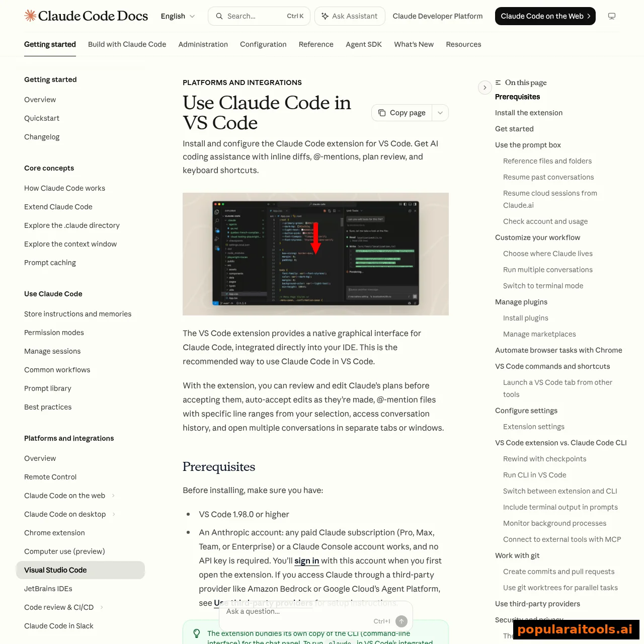Toggle the theme with the monitor icon
Screen dimensions: 644x644
click(612, 16)
